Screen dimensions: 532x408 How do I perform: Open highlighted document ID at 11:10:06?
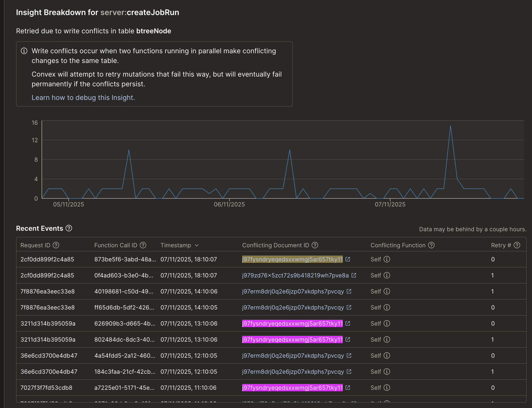(292, 388)
